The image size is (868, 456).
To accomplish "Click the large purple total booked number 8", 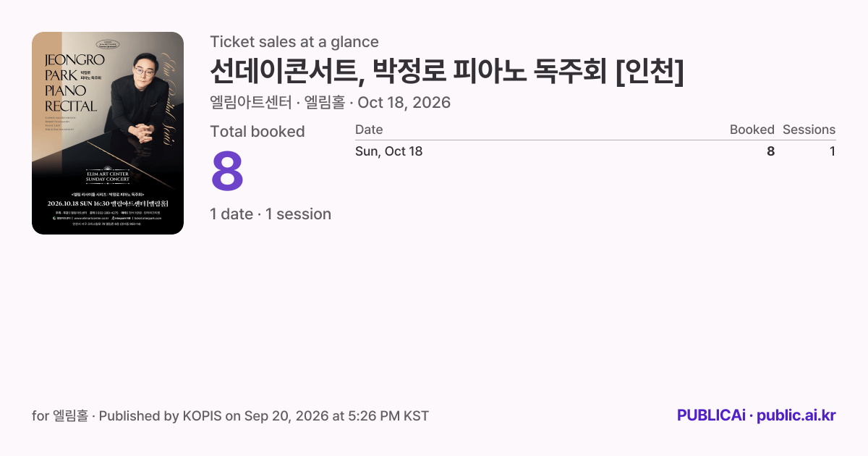I will point(227,172).
